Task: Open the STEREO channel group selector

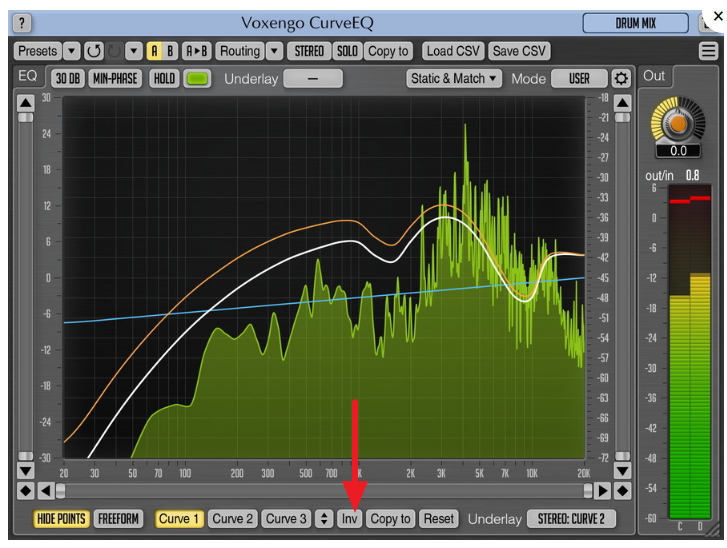Action: (309, 51)
